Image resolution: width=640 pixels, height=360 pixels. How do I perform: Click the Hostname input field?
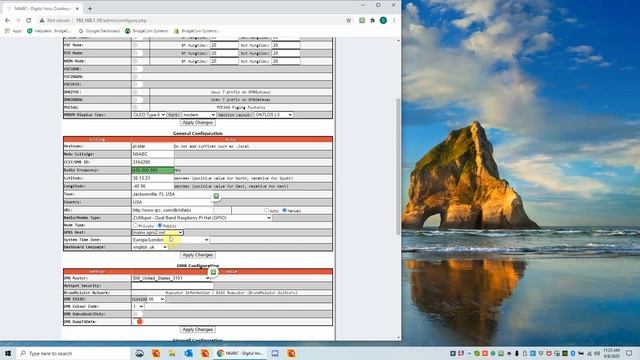[x=153, y=146]
